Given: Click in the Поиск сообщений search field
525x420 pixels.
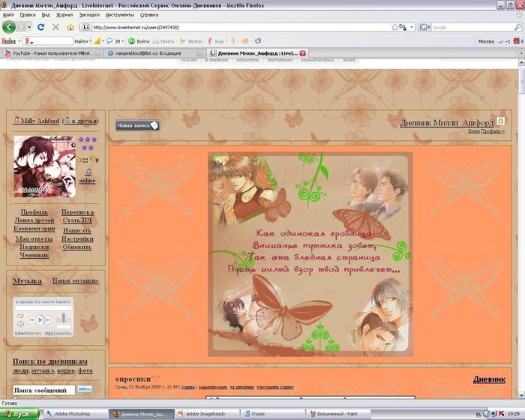Looking at the screenshot, I should pyautogui.click(x=43, y=390).
